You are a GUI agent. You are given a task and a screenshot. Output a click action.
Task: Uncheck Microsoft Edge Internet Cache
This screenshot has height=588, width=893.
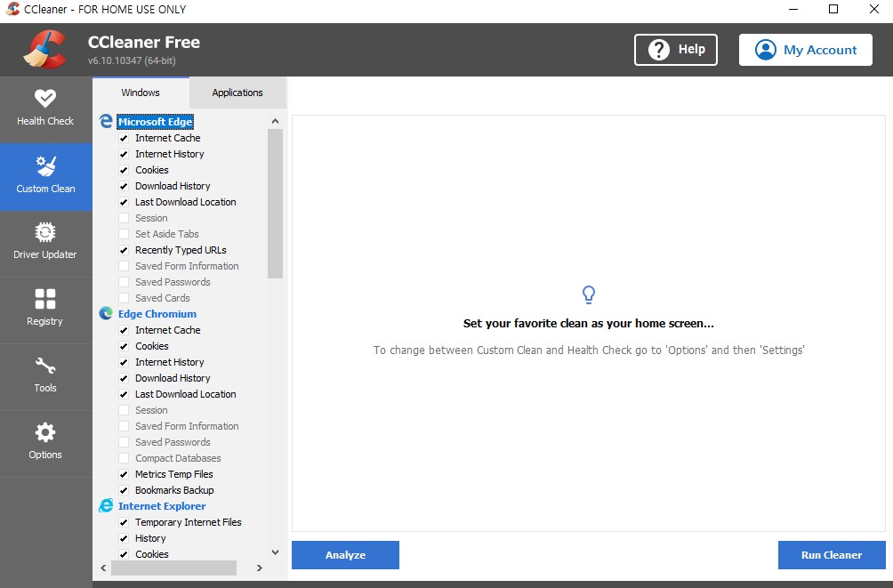click(124, 138)
